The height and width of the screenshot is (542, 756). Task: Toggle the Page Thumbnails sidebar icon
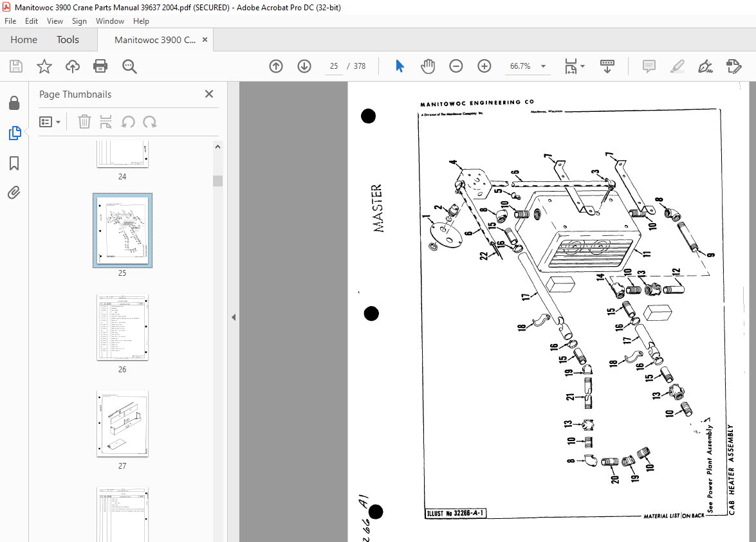pyautogui.click(x=14, y=133)
